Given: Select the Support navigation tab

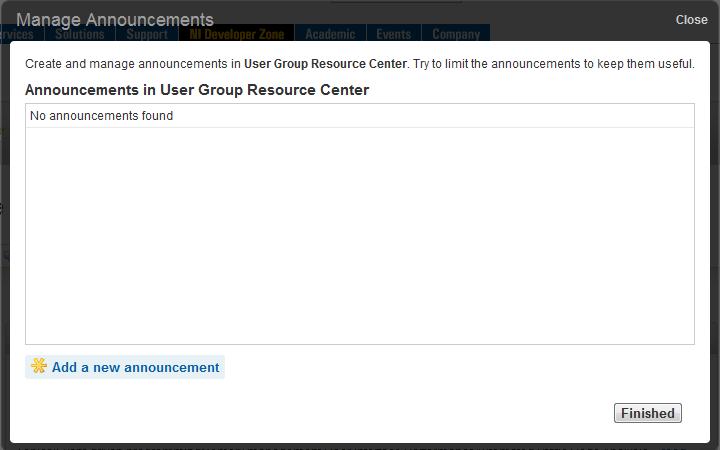Looking at the screenshot, I should [x=147, y=35].
